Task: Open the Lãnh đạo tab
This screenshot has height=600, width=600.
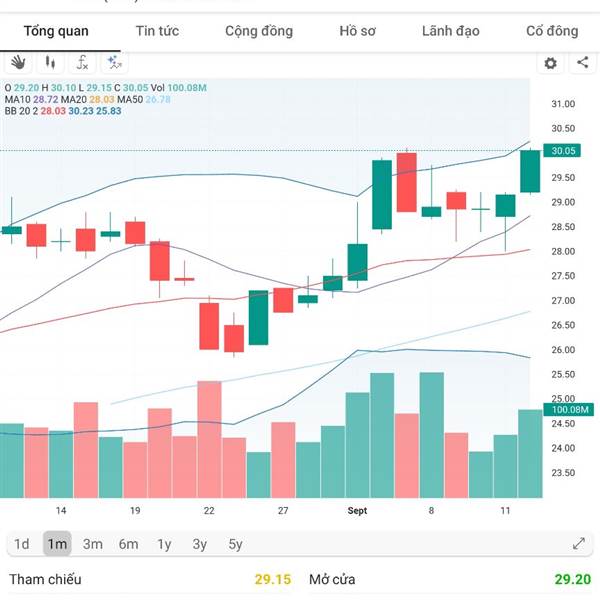Action: click(x=450, y=31)
